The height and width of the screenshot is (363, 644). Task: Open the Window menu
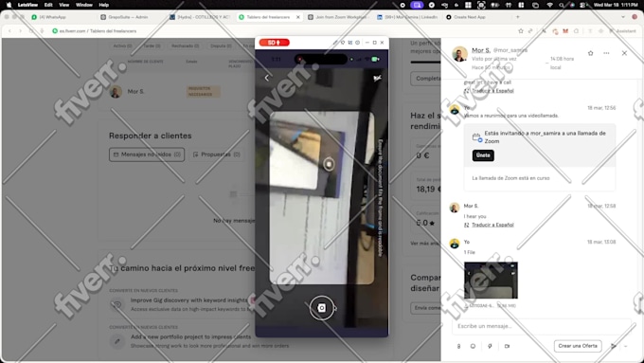[84, 5]
